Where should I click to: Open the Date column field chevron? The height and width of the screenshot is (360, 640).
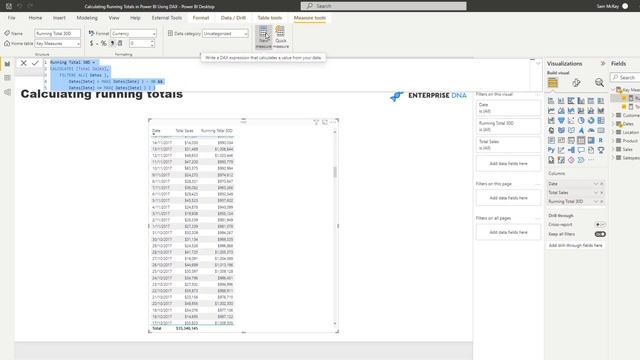point(596,184)
